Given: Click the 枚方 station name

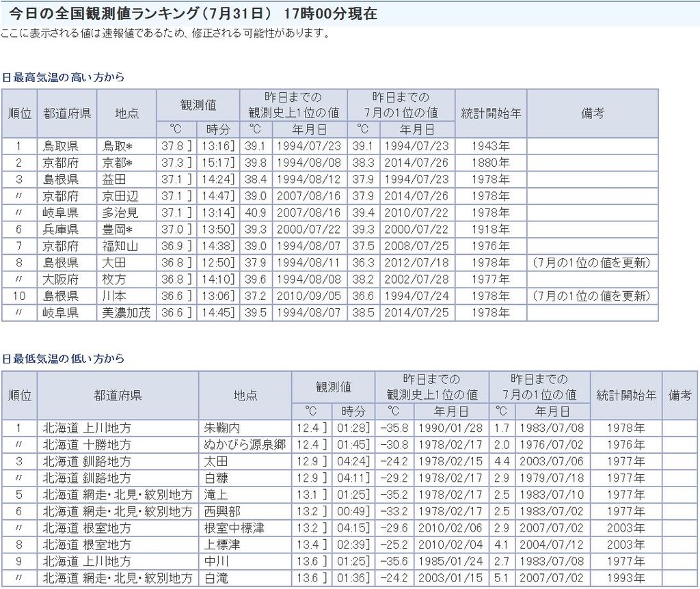Looking at the screenshot, I should [113, 279].
